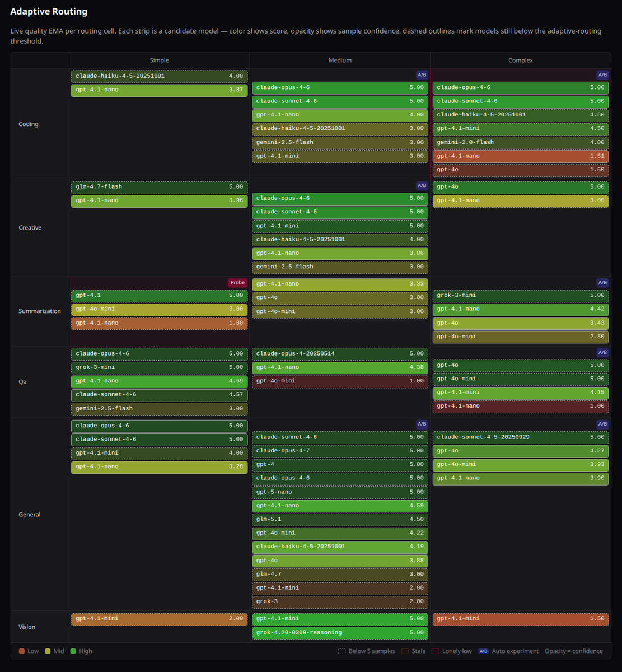
Task: Select gpt-4.1-nano 3.00 strip in Creative Complex
Action: (x=521, y=201)
